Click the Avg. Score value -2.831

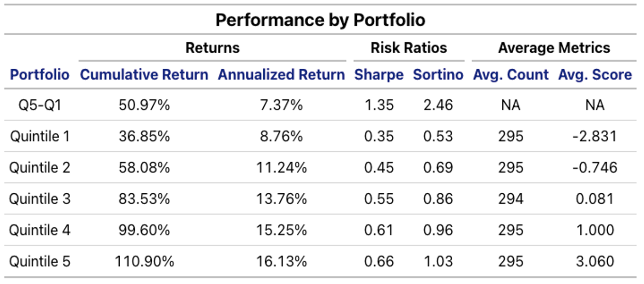595,137
